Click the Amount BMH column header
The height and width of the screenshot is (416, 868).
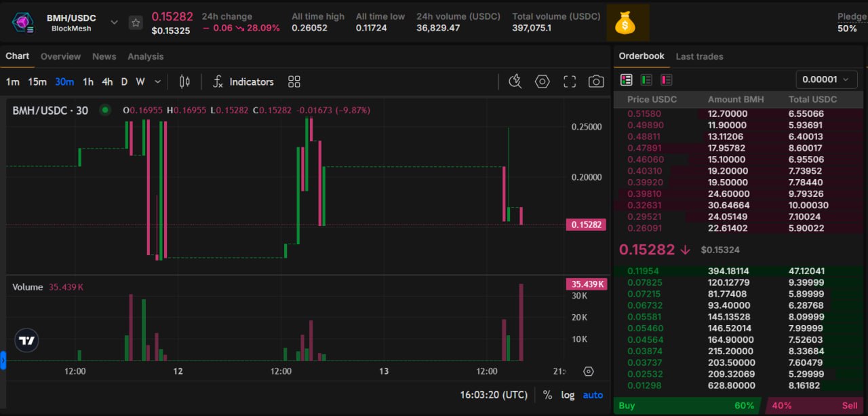(736, 99)
